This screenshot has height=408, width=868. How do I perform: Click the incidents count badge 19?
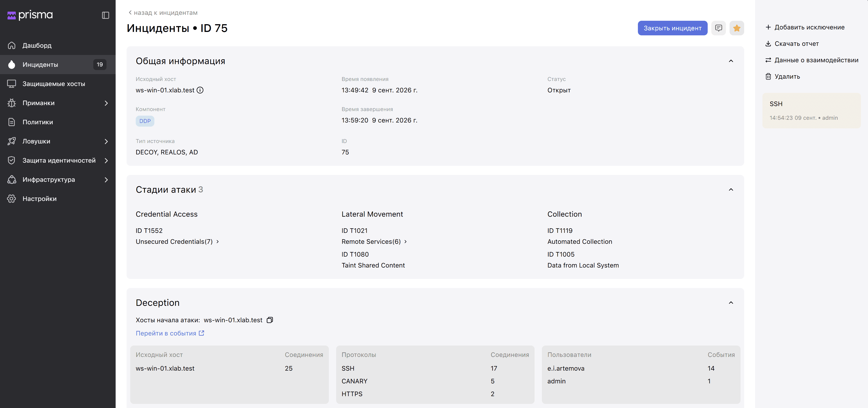(100, 64)
